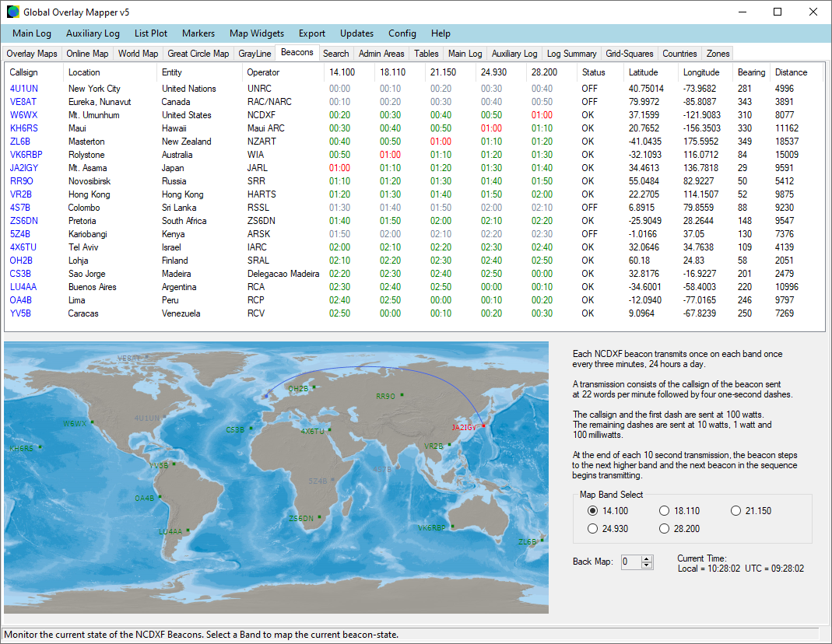
Task: Click callsign W6WX in the table
Action: point(24,115)
